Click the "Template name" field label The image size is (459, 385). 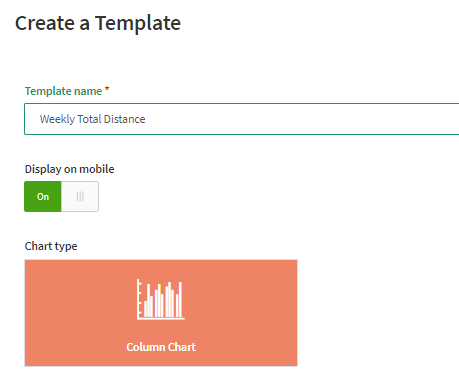(x=63, y=91)
